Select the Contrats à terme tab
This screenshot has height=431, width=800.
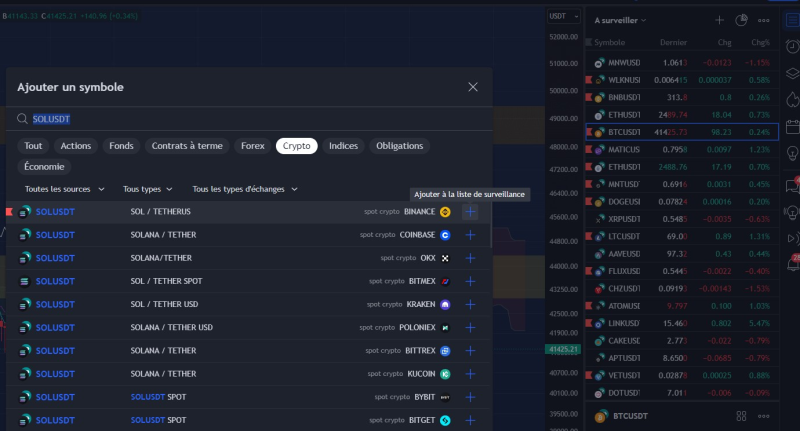pos(187,146)
